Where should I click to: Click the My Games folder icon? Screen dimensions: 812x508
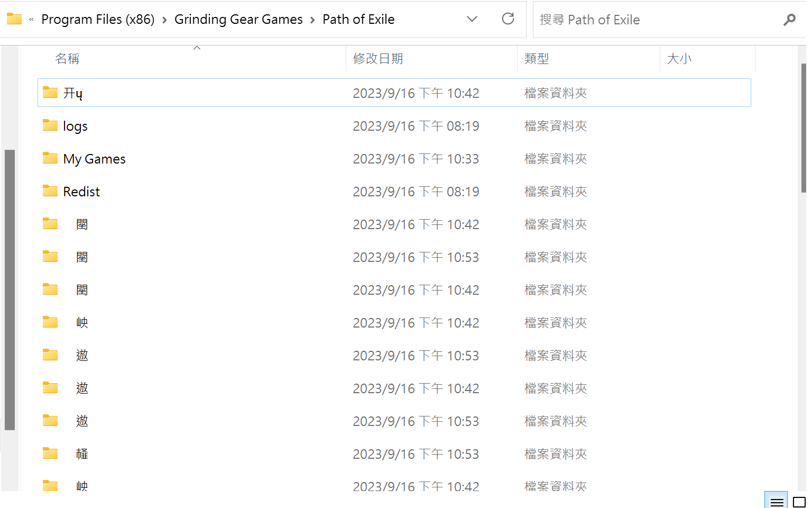[x=50, y=158]
